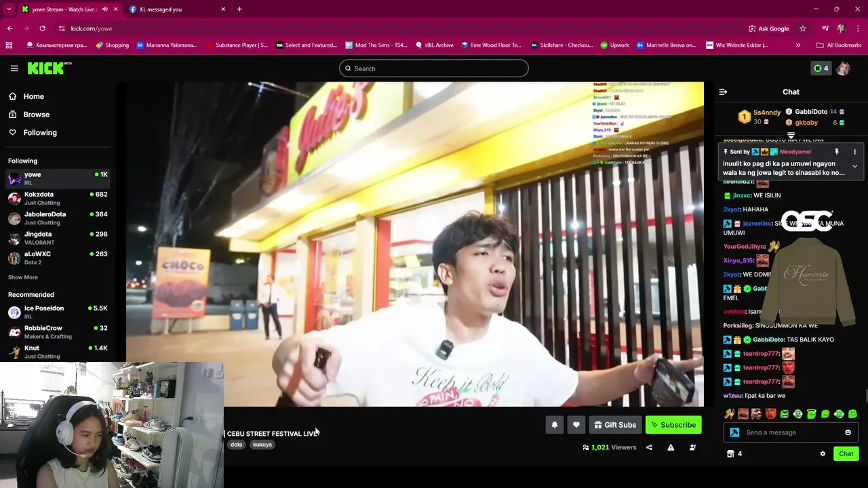
Task: Click the dota tag
Action: (236, 445)
